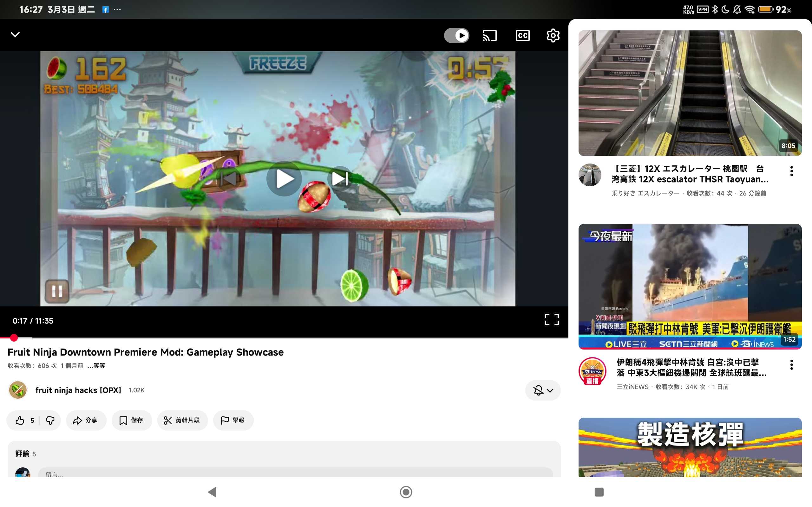Skip to next video
Viewport: 812px width, 507px height.
(x=340, y=179)
